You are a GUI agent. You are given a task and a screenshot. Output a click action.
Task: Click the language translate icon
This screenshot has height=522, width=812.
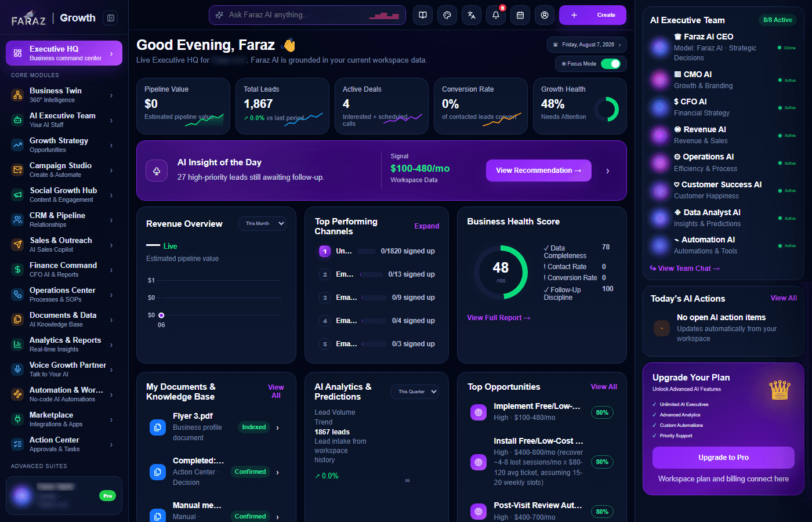coord(472,15)
